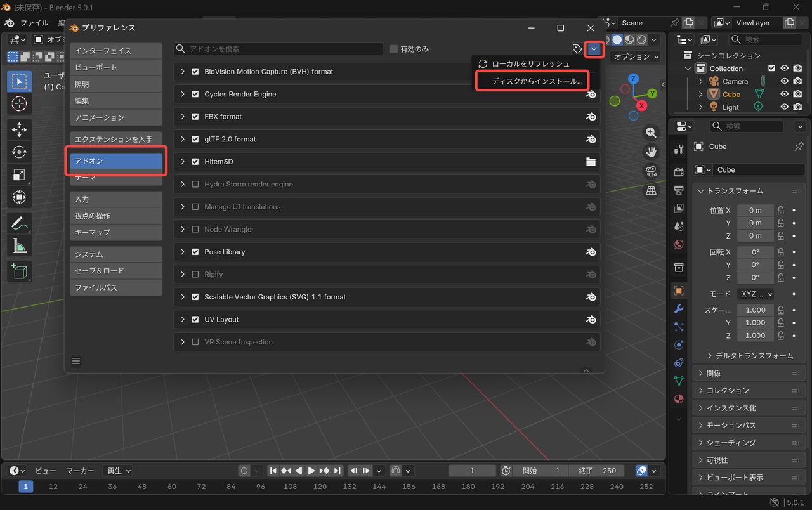Expand the Node Wrangler add-on details
The height and width of the screenshot is (510, 812).
click(183, 230)
